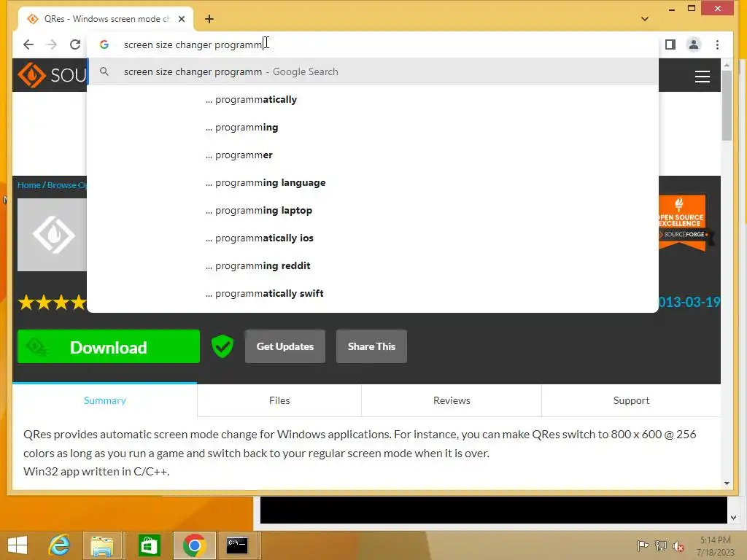Switch to the Support tab

click(631, 400)
